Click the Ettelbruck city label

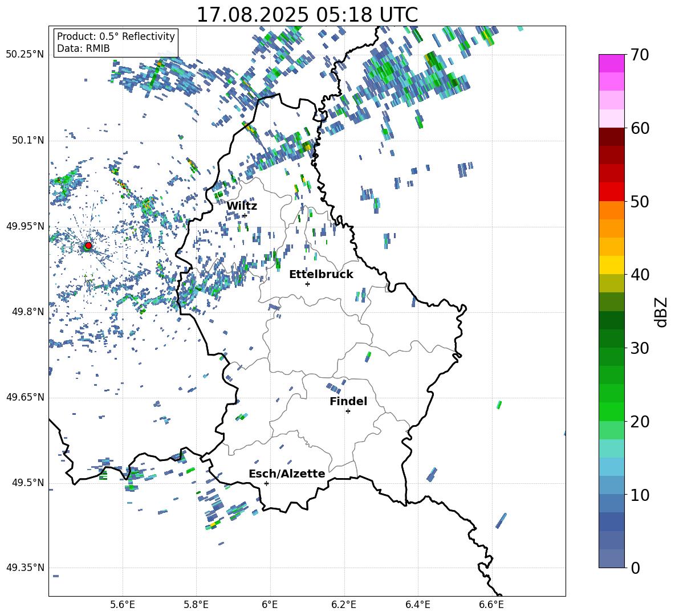pos(321,275)
